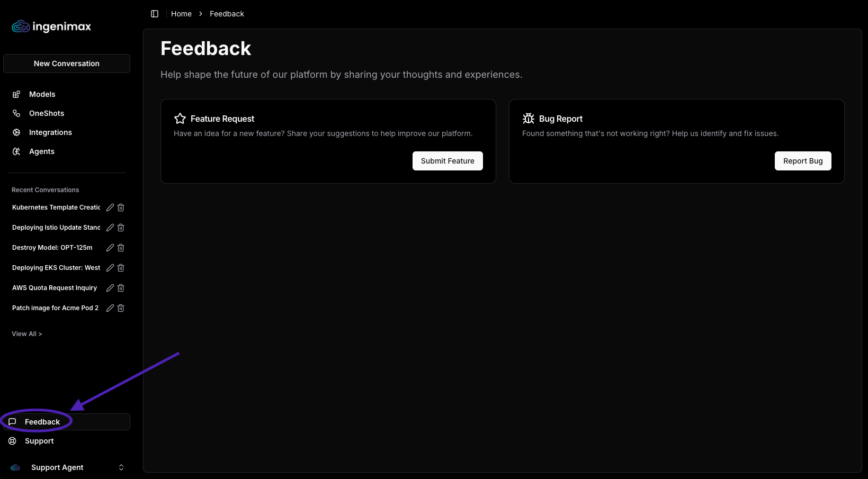Delete the Destroy Model OPT-125m conversation
This screenshot has width=868, height=479.
(x=121, y=248)
